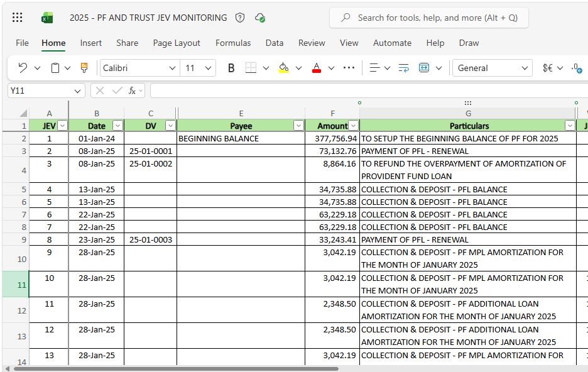Screen dimensions: 588x372
Task: Click the search magnifier icon
Action: click(346, 18)
